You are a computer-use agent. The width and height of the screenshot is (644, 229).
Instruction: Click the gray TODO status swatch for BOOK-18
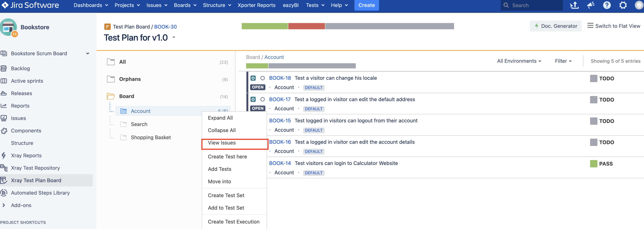(593, 79)
